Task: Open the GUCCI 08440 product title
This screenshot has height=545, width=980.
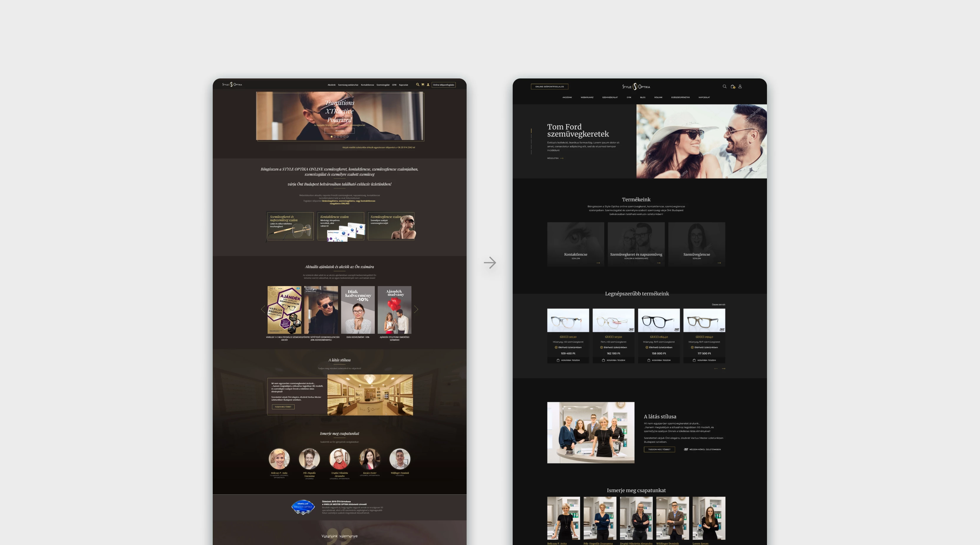Action: [x=659, y=337]
